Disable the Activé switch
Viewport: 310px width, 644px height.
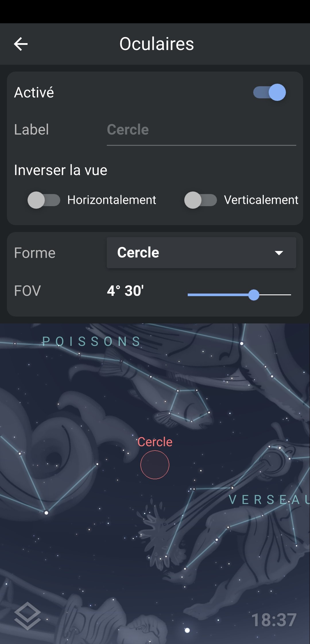click(270, 92)
